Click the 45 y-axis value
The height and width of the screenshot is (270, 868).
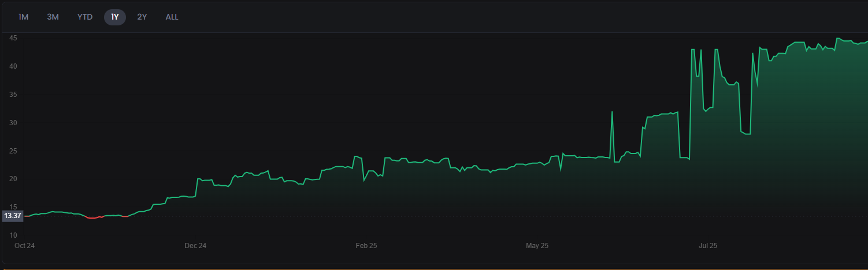13,38
